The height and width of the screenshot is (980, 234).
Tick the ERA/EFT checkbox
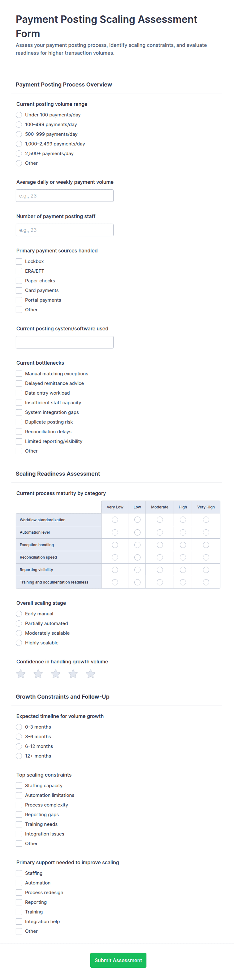coord(19,271)
